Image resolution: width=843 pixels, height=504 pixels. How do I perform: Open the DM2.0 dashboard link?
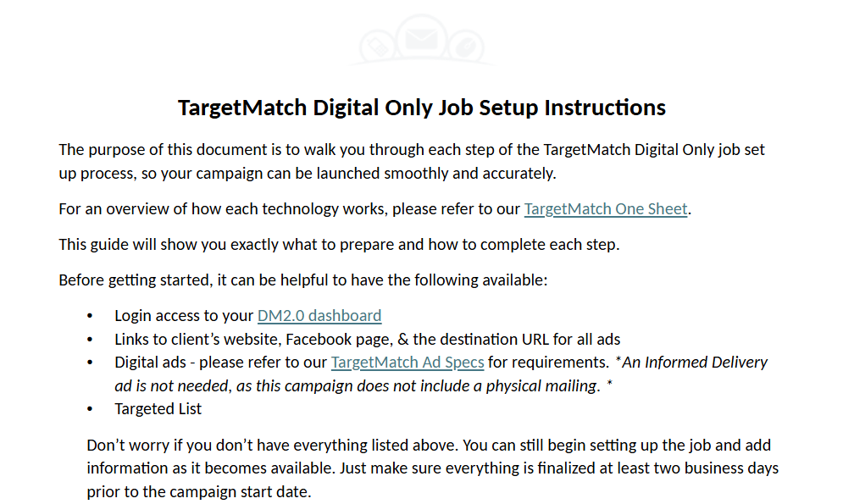(319, 315)
